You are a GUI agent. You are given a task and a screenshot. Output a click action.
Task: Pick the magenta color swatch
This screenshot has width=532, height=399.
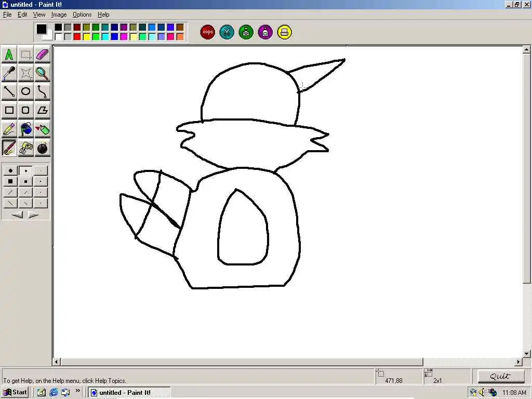[124, 37]
